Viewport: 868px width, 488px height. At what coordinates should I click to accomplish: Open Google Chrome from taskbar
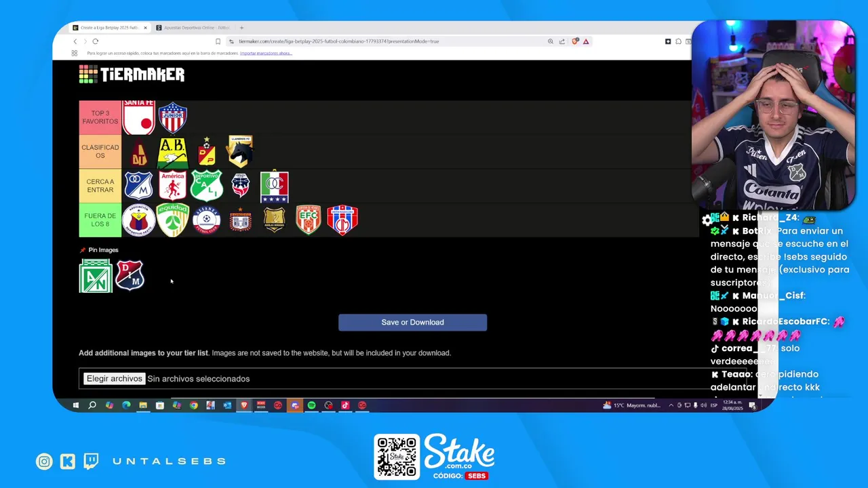pos(193,405)
